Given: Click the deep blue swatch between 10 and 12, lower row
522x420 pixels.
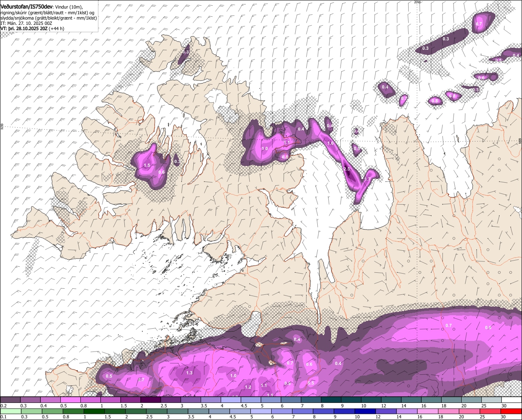Looking at the screenshot, I should pyautogui.click(x=365, y=411).
